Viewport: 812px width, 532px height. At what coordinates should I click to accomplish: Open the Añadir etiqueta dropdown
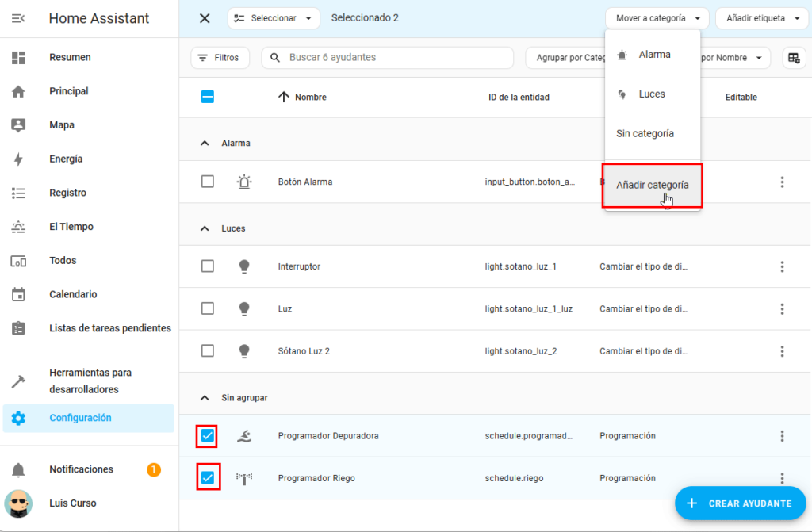pyautogui.click(x=761, y=18)
